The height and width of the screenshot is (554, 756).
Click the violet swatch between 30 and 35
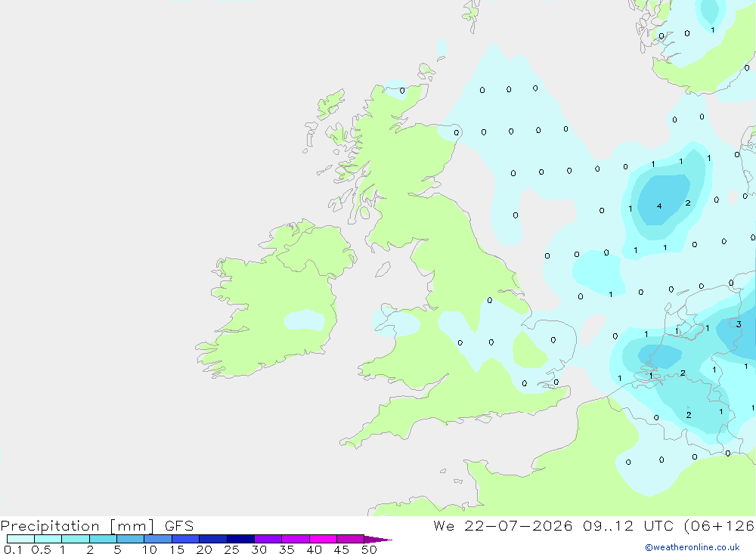(268, 539)
